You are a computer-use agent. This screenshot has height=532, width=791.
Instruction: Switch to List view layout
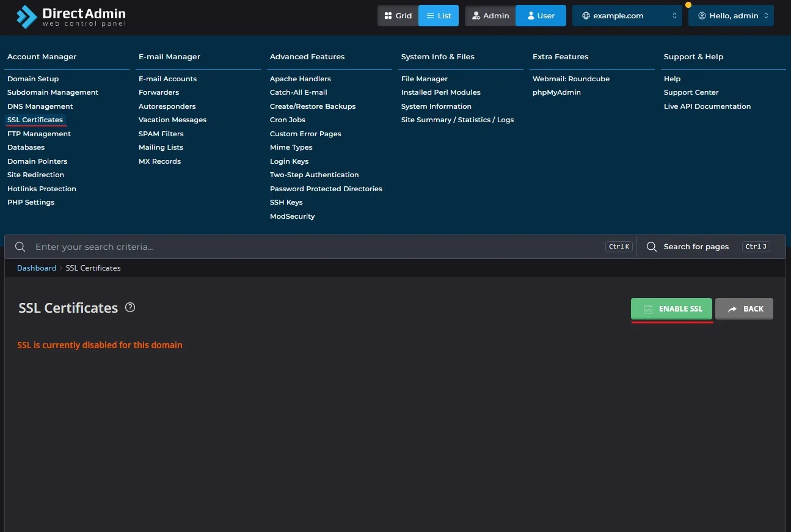coord(439,16)
